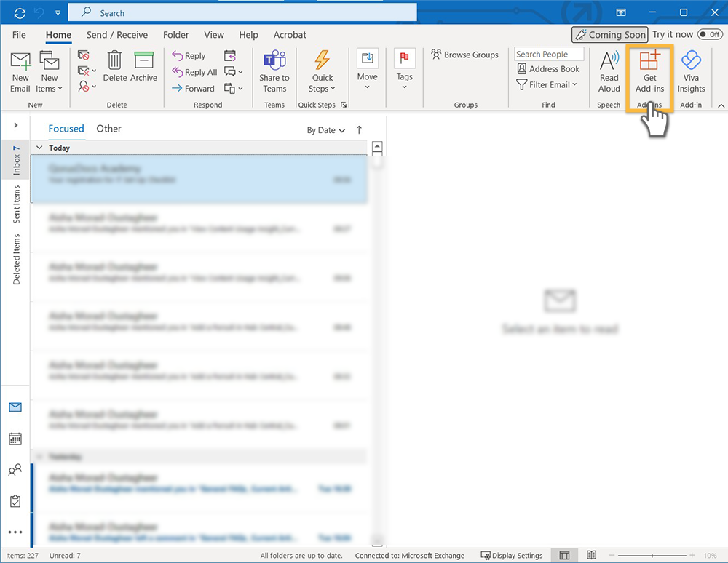Open the Quick Steps dialog launcher
The height and width of the screenshot is (563, 728).
[x=344, y=105]
